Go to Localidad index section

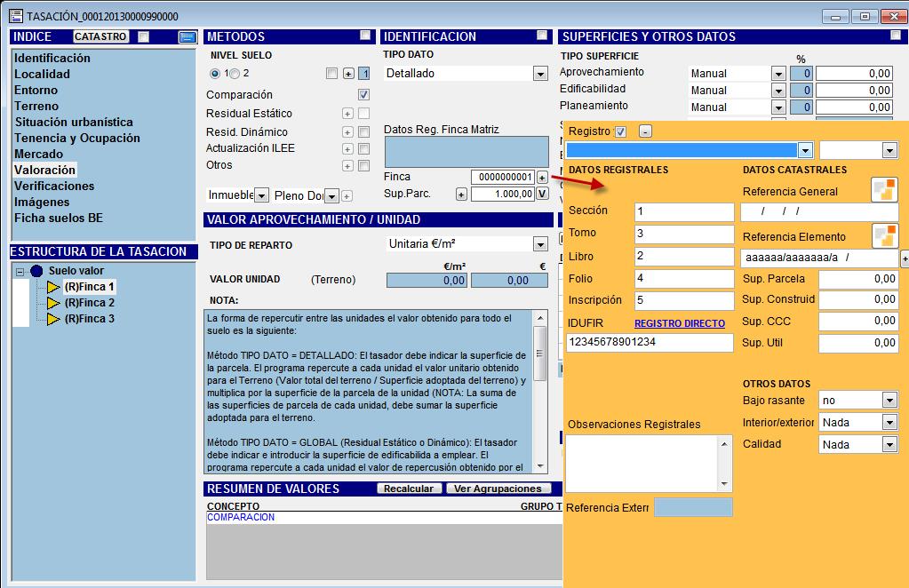pyautogui.click(x=42, y=74)
